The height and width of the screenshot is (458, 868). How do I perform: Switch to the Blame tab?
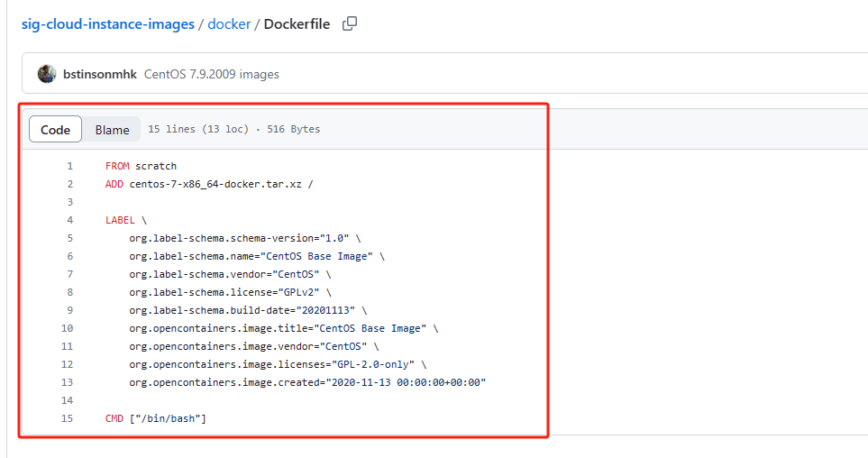click(x=112, y=129)
